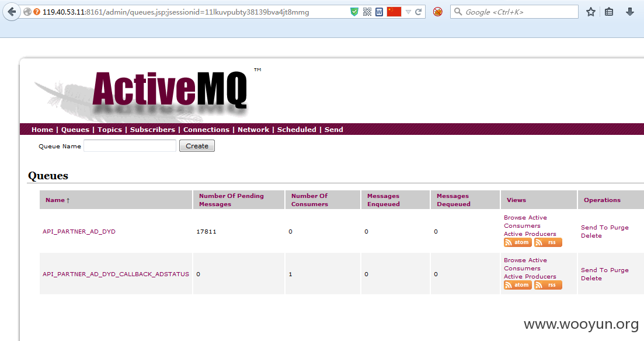Click atom feed icon for API_PARTNER_AD_DYD
644x341 pixels.
[517, 242]
